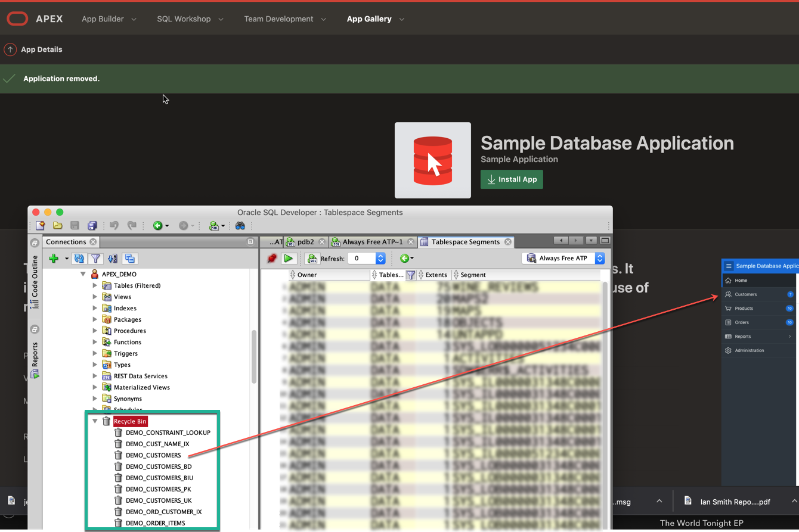
Task: Toggle the funnel filter in Connections panel
Action: (95, 259)
